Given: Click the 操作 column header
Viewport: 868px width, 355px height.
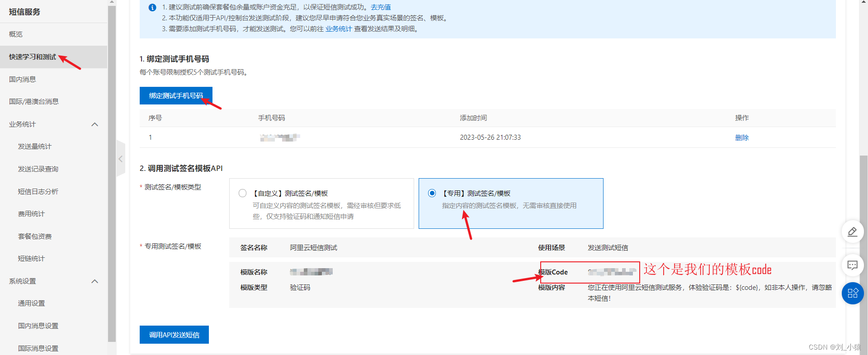Looking at the screenshot, I should coord(742,118).
